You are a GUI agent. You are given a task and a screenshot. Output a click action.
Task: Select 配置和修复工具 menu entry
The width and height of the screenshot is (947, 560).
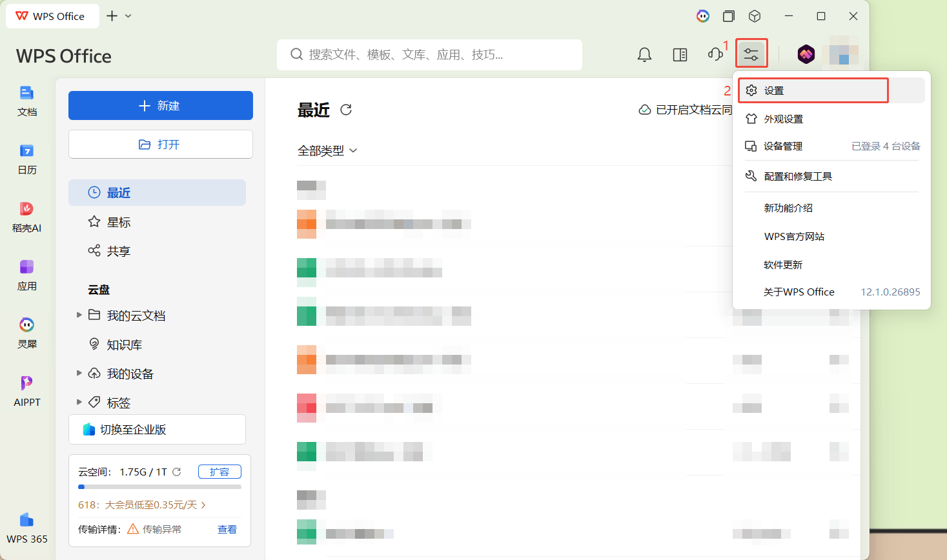(831, 176)
